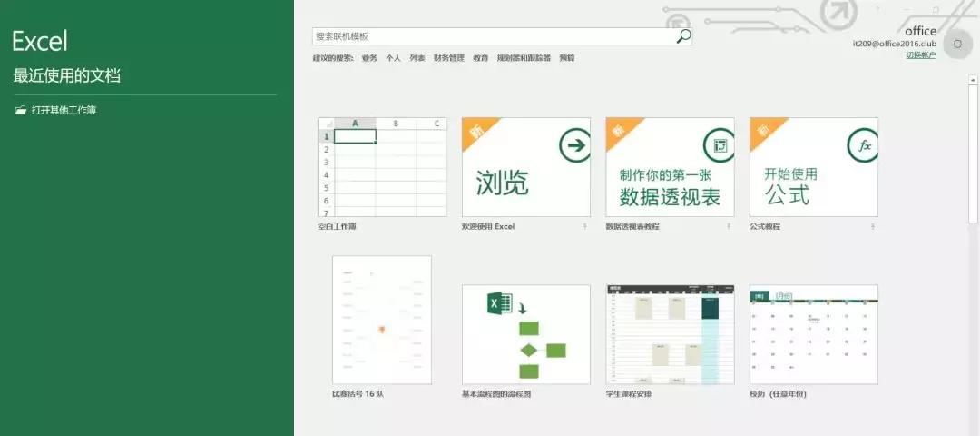Viewport: 980px width, 436px height.
Task: Open the 校历 calendar template thumbnail
Action: pos(814,334)
